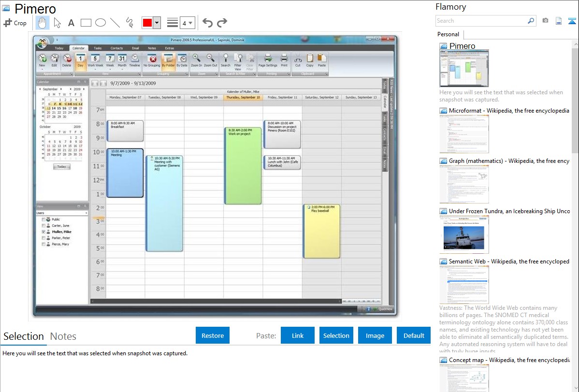Switch to Work Week view in Pimero
Screen dimensions: 579x392
[x=95, y=61]
